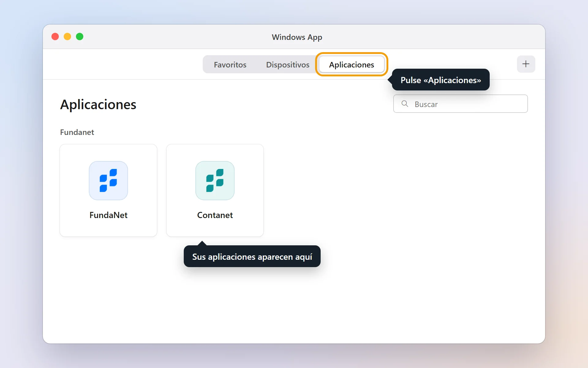The width and height of the screenshot is (588, 368).
Task: Maximize the window with the green button
Action: pos(80,37)
